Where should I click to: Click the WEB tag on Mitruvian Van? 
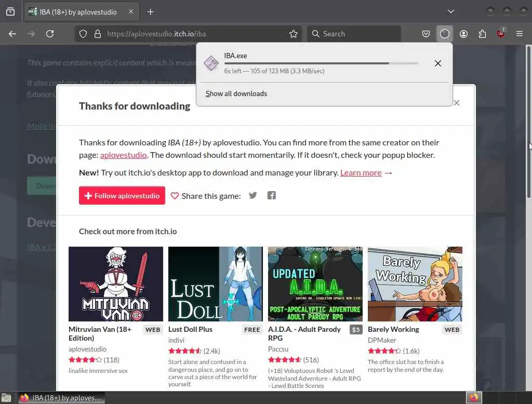pyautogui.click(x=153, y=330)
